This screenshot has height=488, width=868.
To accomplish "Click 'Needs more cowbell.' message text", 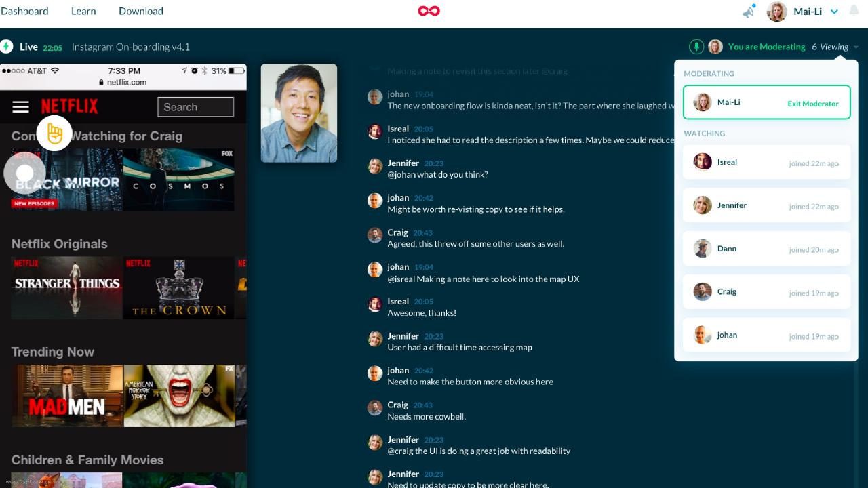I will pyautogui.click(x=427, y=417).
